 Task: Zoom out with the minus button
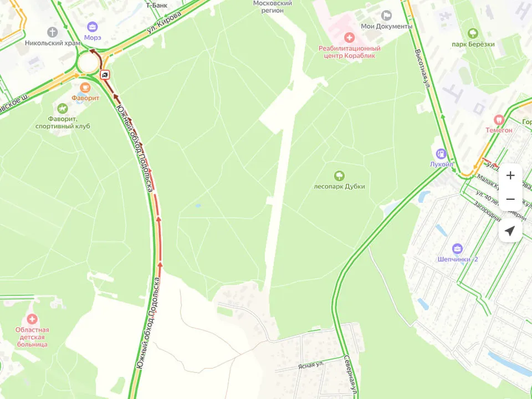point(510,199)
